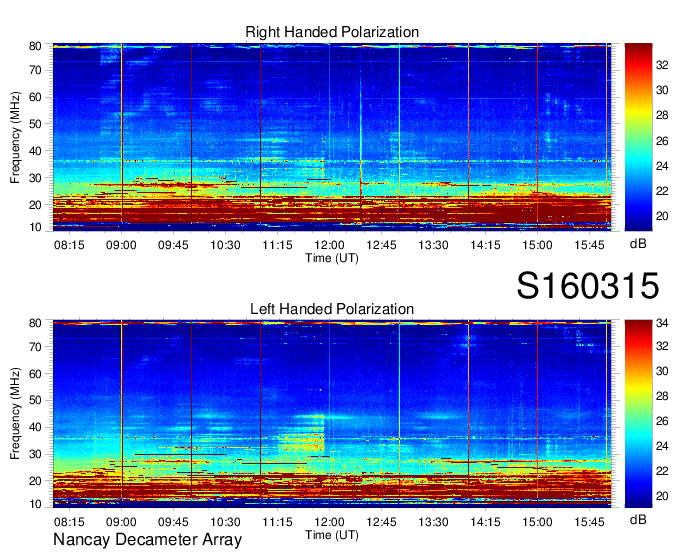The image size is (680, 552).
Task: Click the 28 label on upper color bar
Action: click(x=662, y=115)
